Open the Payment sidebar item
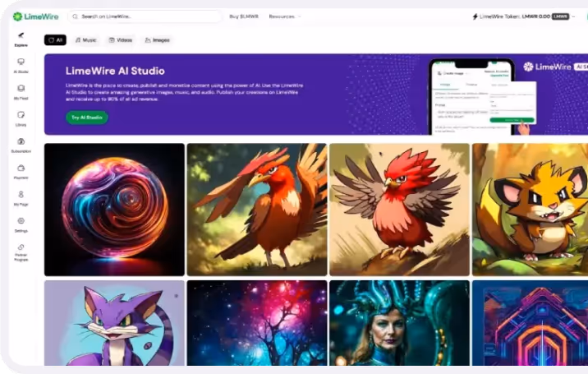This screenshot has height=374, width=588. 21,172
